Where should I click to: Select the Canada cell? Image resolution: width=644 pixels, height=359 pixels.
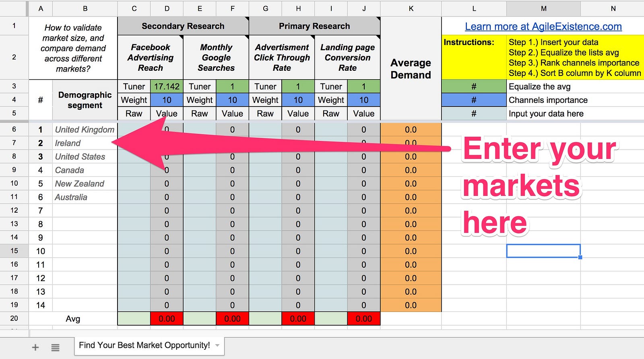(85, 170)
